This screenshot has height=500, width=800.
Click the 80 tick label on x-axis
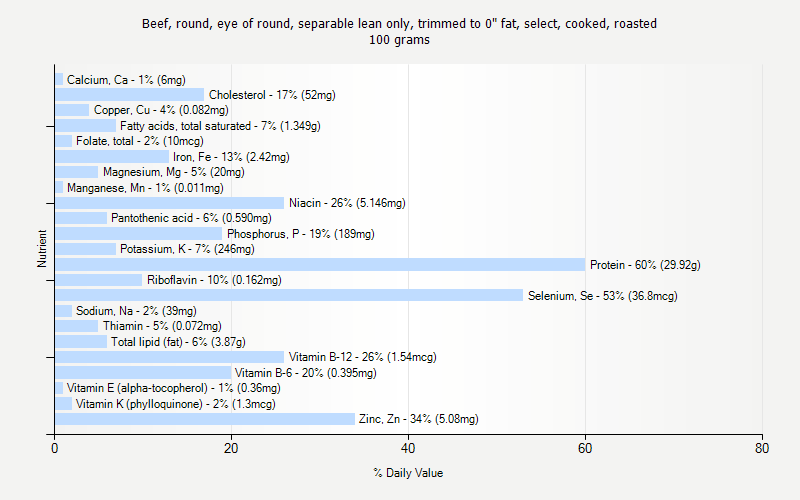tap(762, 449)
